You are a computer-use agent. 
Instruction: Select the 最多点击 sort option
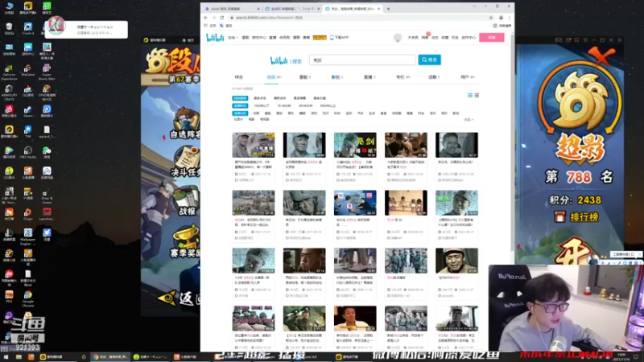(259, 98)
